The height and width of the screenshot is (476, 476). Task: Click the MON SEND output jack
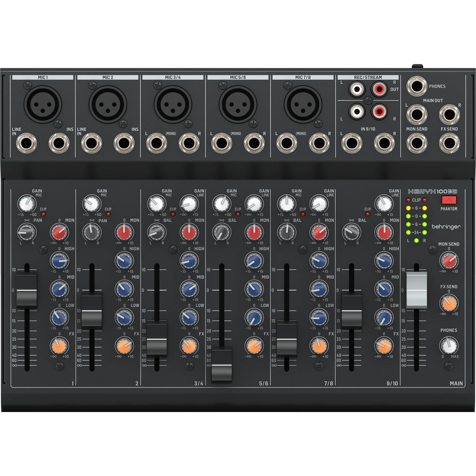click(417, 143)
